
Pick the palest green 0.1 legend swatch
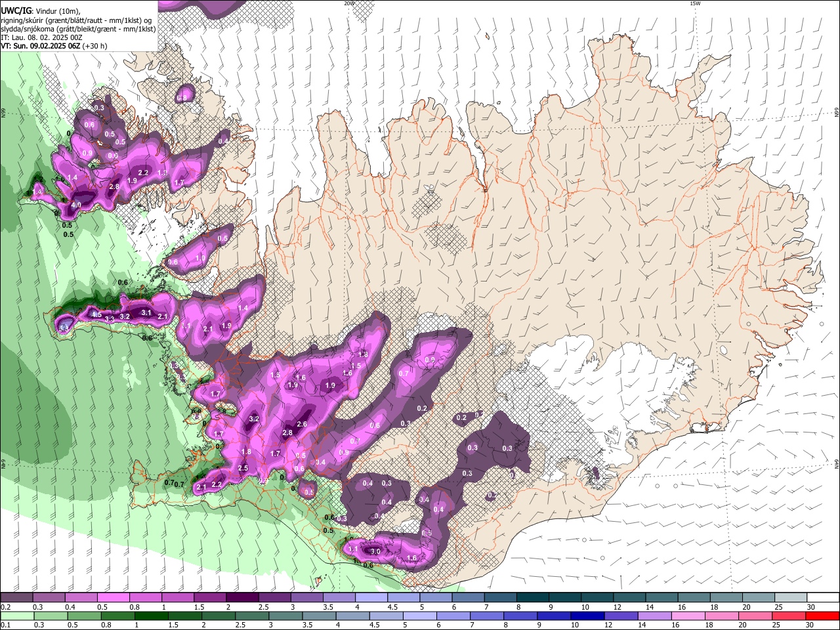16,616
